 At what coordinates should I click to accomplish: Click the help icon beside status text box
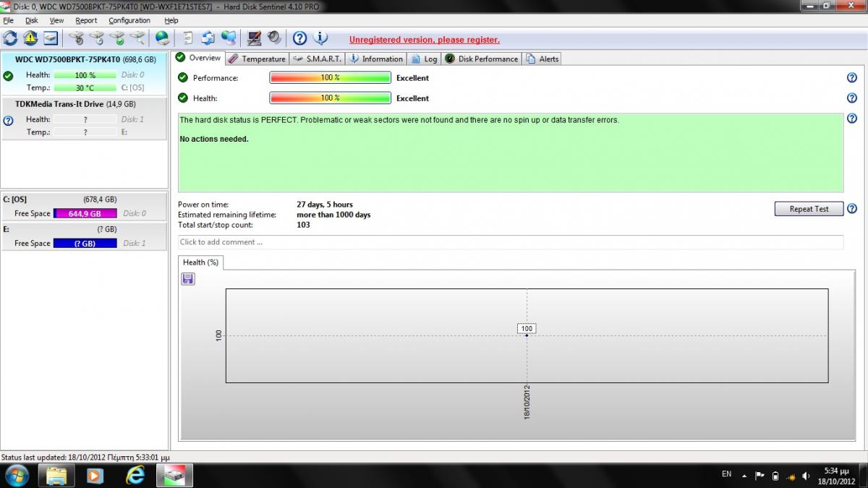pos(851,118)
